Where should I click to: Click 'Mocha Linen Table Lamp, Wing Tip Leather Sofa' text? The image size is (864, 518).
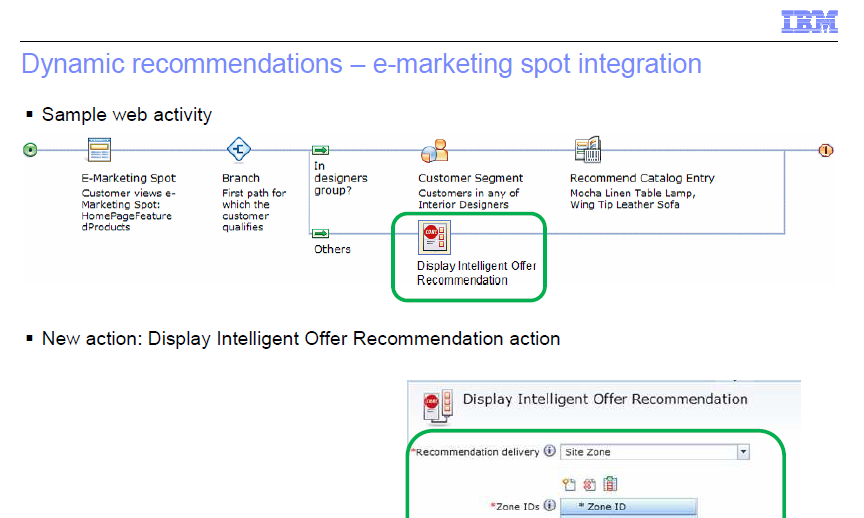633,199
